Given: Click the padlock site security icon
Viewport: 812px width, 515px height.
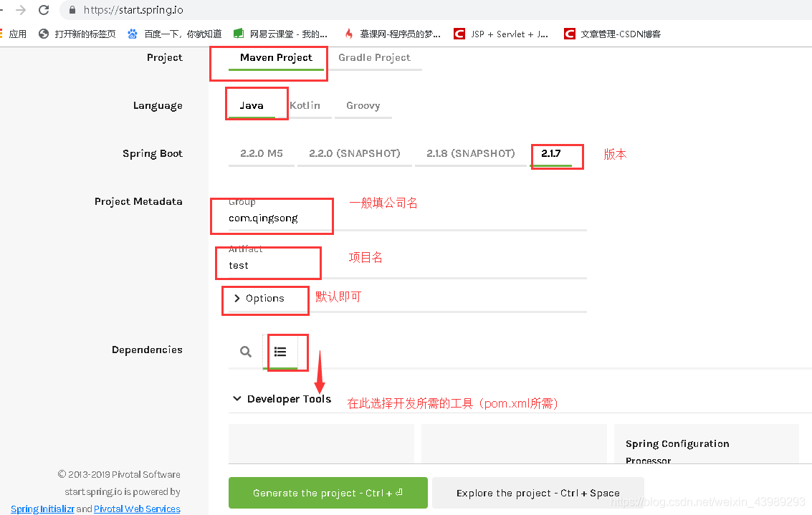Looking at the screenshot, I should [72, 10].
